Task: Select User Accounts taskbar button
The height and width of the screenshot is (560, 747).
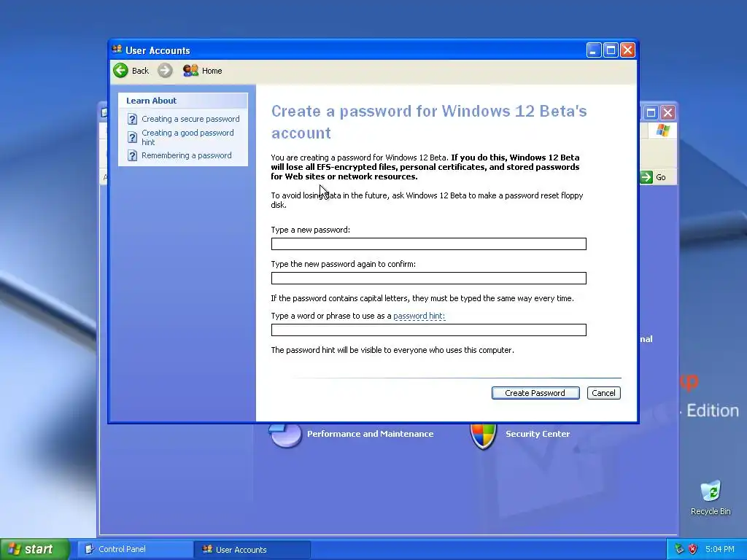Action: [252, 550]
